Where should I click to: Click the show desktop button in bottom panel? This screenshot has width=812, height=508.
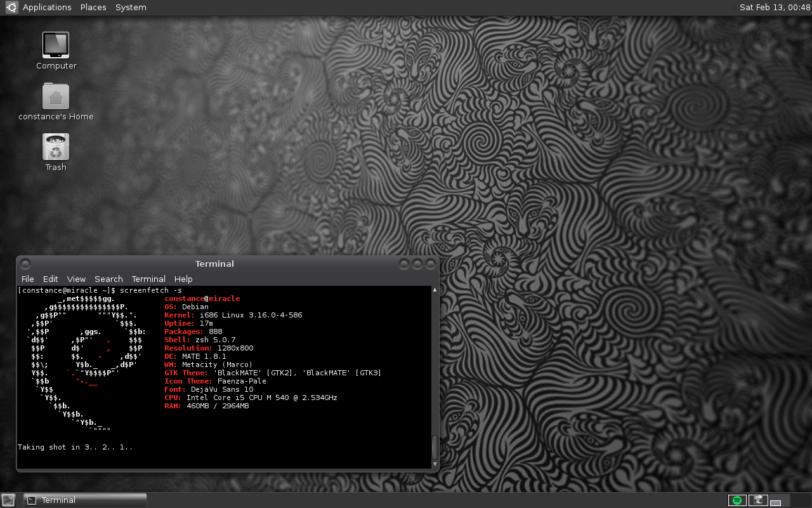pos(8,500)
